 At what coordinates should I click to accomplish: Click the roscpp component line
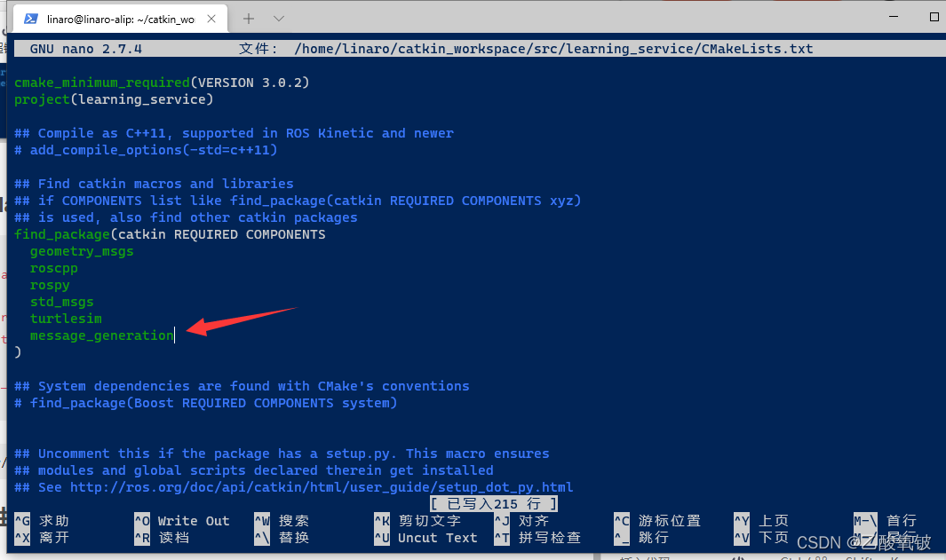pyautogui.click(x=53, y=268)
